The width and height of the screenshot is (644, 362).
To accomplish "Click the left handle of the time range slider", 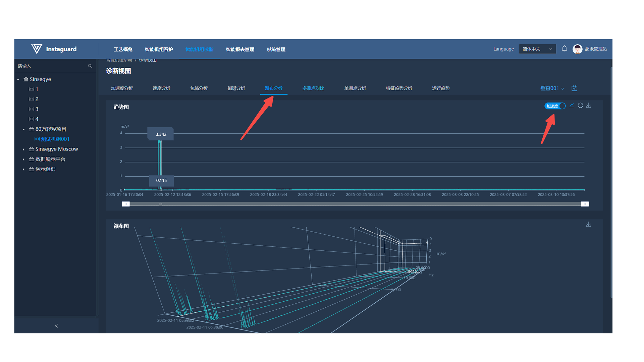I will click(126, 204).
